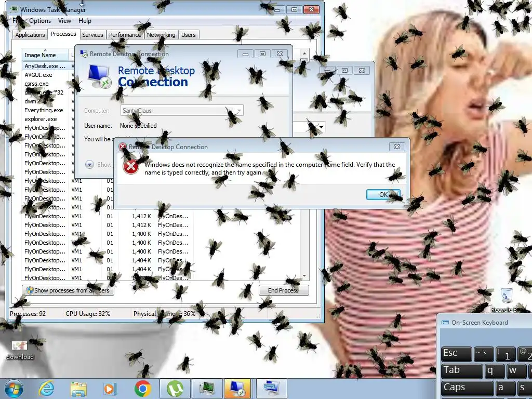This screenshot has height=399, width=532.
Task: Switch to the Performance tab
Action: pyautogui.click(x=125, y=35)
